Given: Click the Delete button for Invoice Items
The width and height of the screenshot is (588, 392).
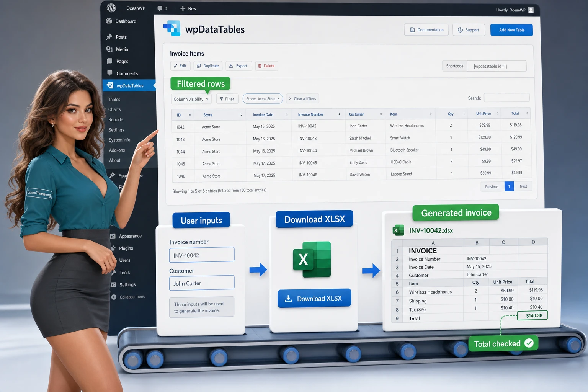Looking at the screenshot, I should pos(266,66).
